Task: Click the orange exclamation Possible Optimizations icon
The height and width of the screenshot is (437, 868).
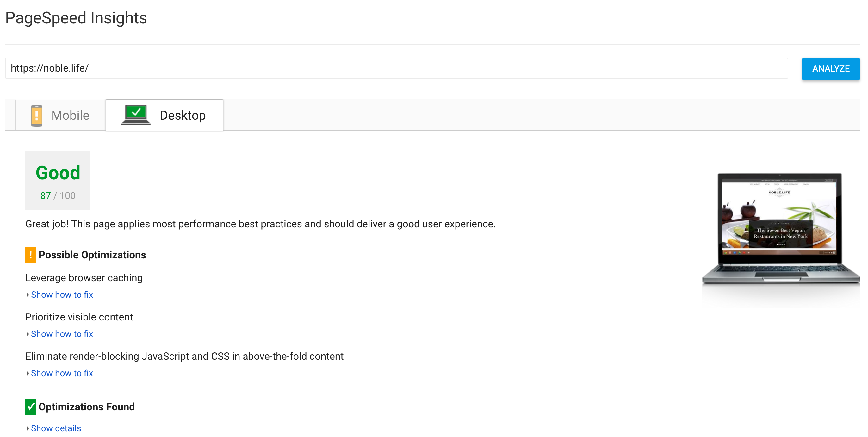Action: pyautogui.click(x=31, y=255)
